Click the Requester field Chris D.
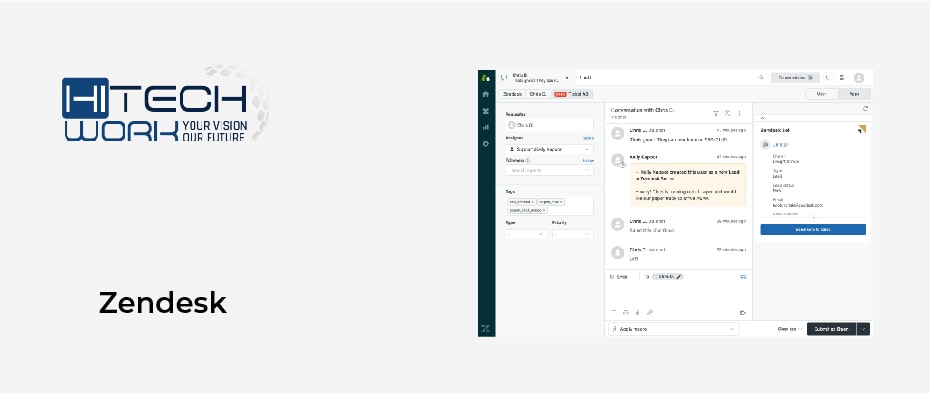This screenshot has width=931, height=393. (x=549, y=125)
